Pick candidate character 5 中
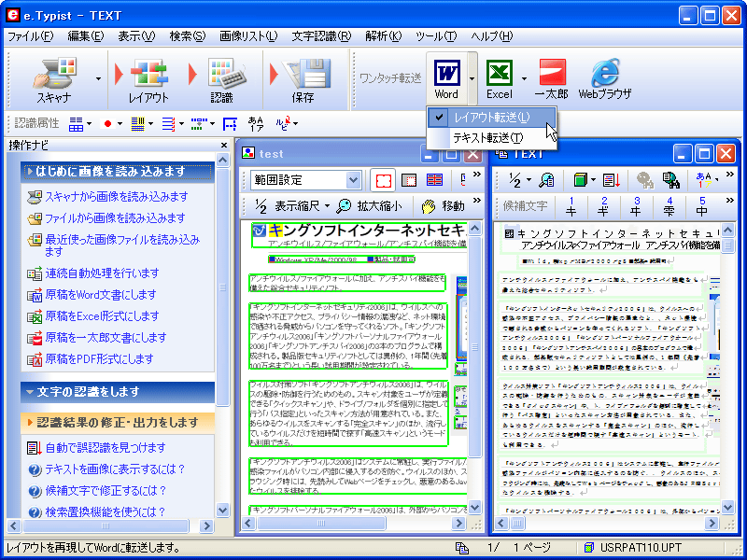This screenshot has height=560, width=747. coord(702,206)
